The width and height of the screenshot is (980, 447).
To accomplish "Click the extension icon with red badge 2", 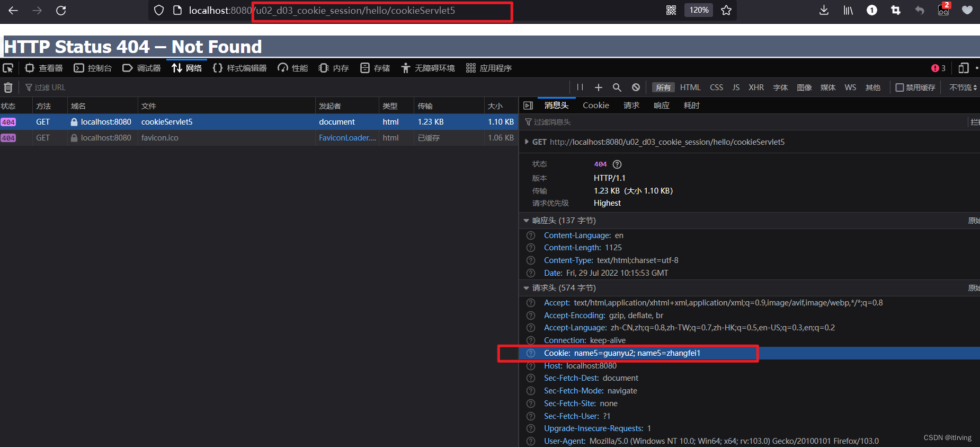I will (x=944, y=9).
